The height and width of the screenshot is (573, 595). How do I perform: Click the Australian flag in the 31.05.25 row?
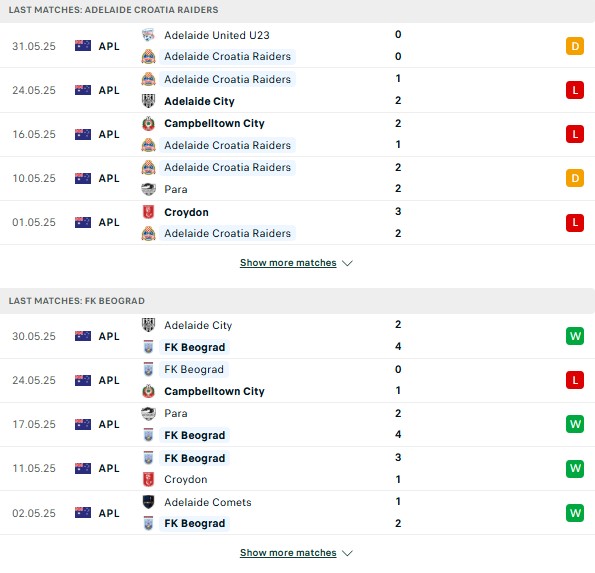click(x=83, y=46)
